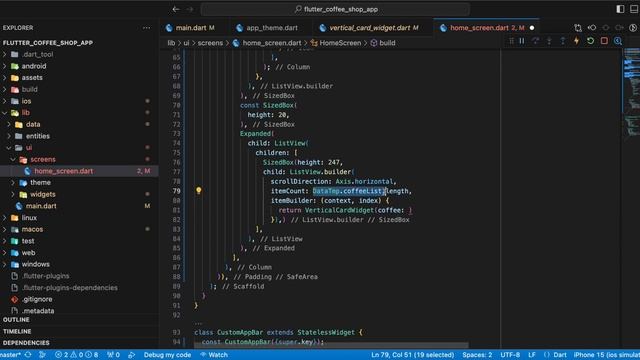Expand the TIMELINE section
The image size is (640, 360).
17,331
